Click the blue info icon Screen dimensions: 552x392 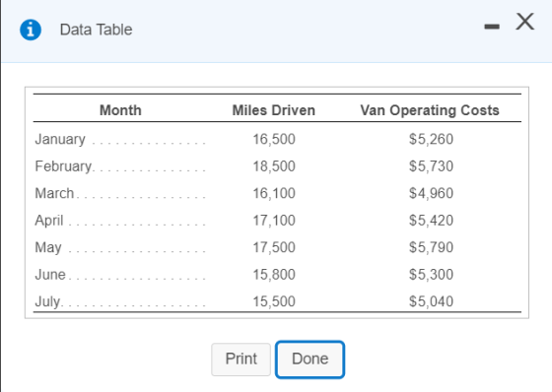[31, 30]
